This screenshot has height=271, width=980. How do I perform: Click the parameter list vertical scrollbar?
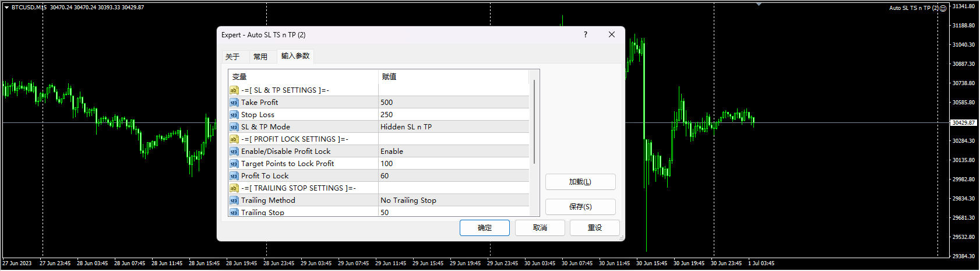pos(534,122)
